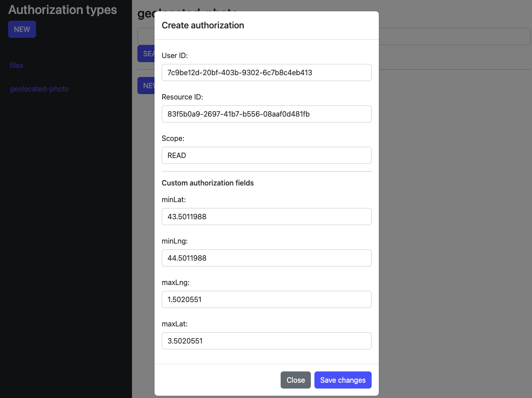Click the 'Authorization types' sidebar heading
Image resolution: width=532 pixels, height=398 pixels.
pyautogui.click(x=63, y=10)
